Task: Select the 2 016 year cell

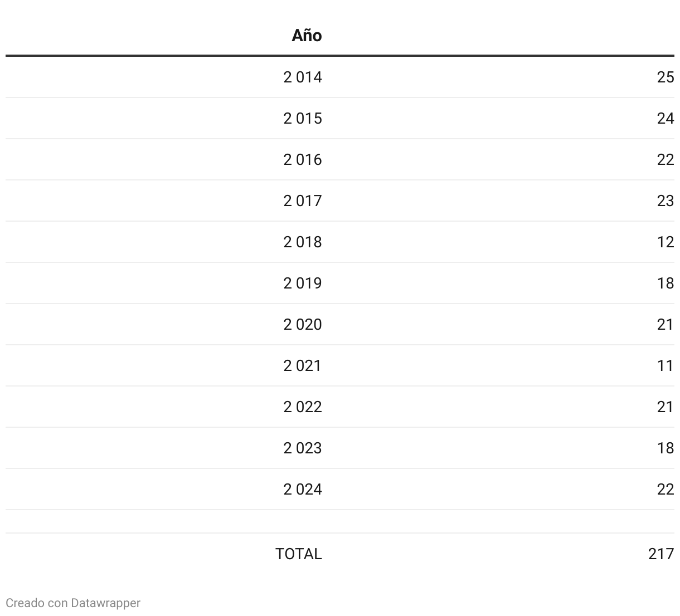Action: coord(302,159)
